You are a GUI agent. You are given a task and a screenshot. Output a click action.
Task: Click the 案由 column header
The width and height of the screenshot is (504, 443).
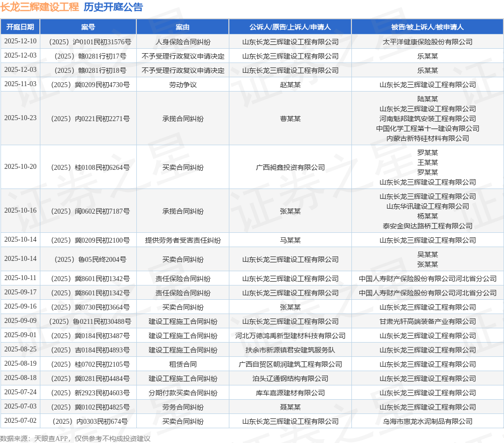click(x=183, y=27)
